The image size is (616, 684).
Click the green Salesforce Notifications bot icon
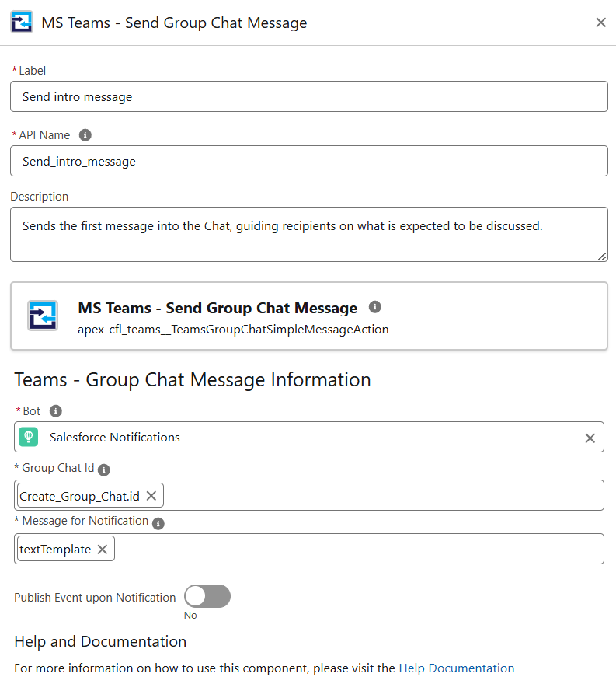(28, 437)
